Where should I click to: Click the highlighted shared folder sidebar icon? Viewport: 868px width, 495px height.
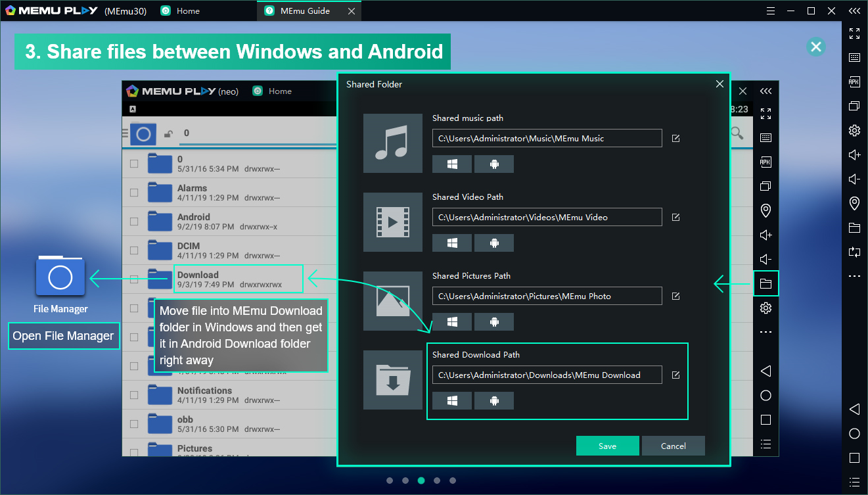(x=765, y=284)
